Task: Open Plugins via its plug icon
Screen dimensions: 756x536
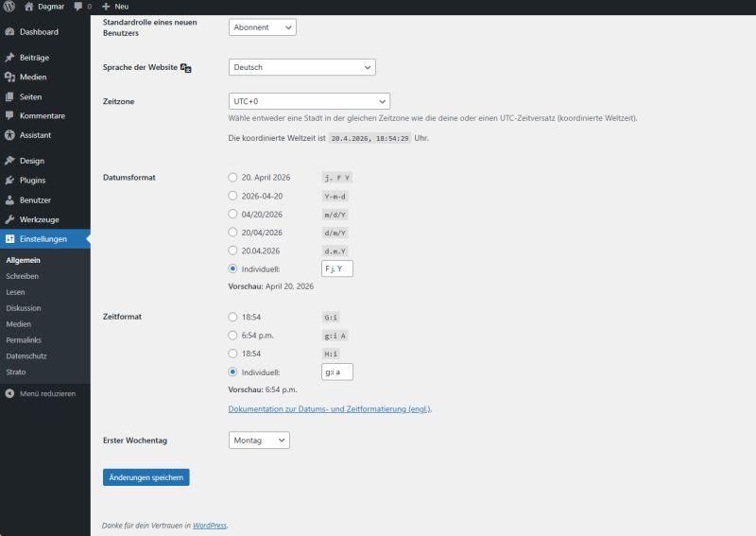Action: pos(9,181)
